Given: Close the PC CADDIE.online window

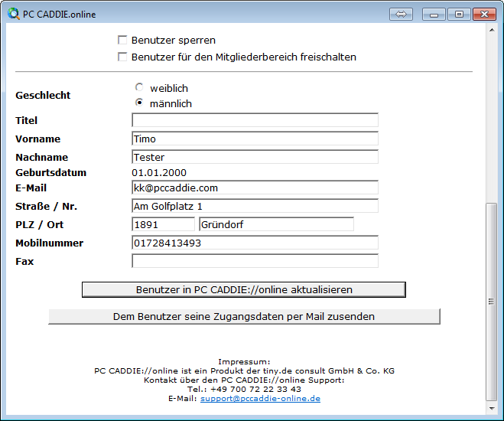Looking at the screenshot, I should coord(484,14).
